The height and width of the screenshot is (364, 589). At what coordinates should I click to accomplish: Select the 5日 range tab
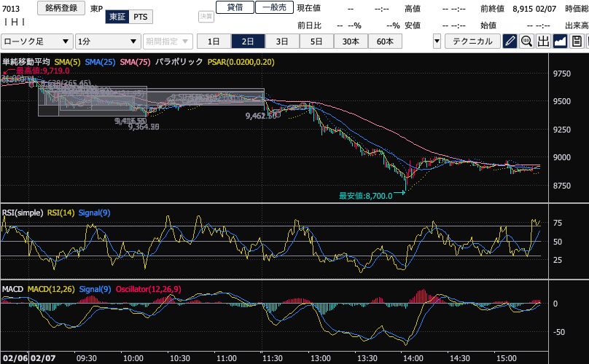pyautogui.click(x=316, y=41)
